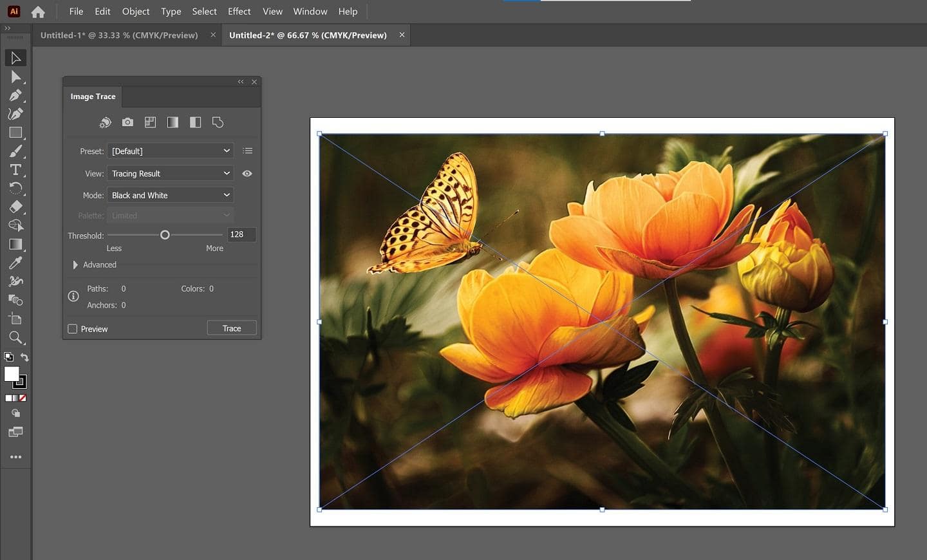The image size is (927, 560).
Task: Select the Selection tool in the toolbar
Action: click(15, 58)
